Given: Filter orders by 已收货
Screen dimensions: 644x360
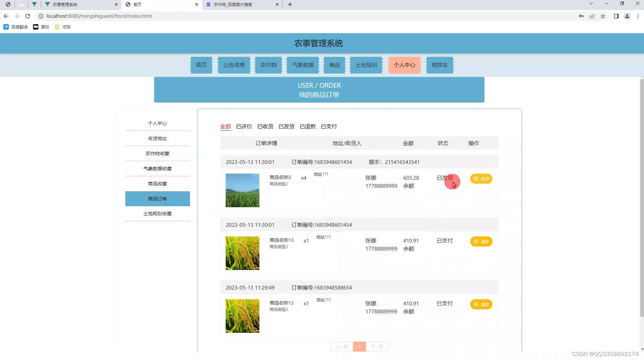Looking at the screenshot, I should [265, 127].
